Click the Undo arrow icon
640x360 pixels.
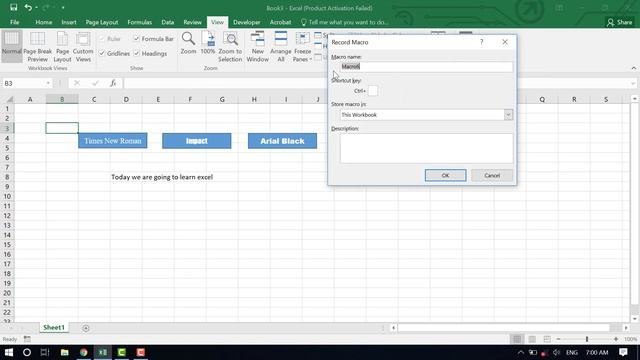pos(28,7)
